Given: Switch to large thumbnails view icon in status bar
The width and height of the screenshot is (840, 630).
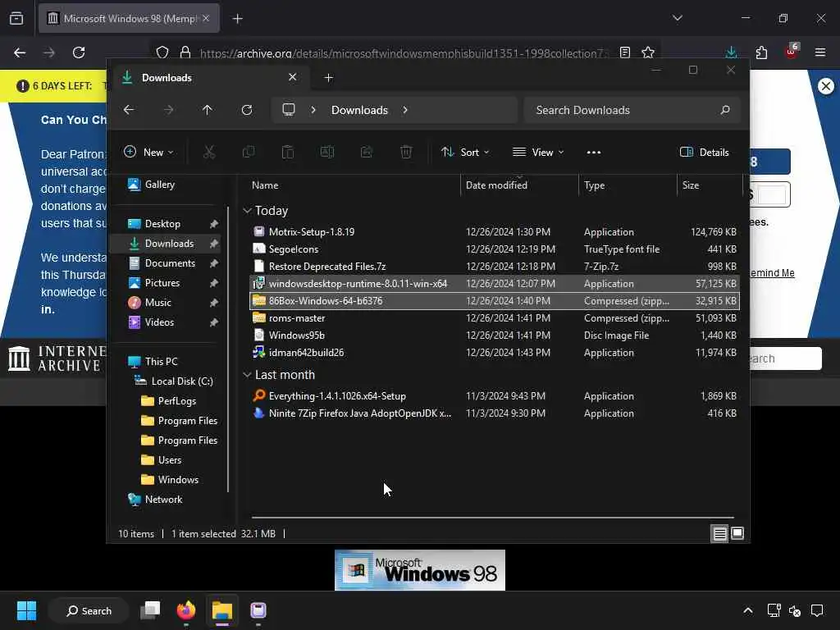Looking at the screenshot, I should [737, 533].
